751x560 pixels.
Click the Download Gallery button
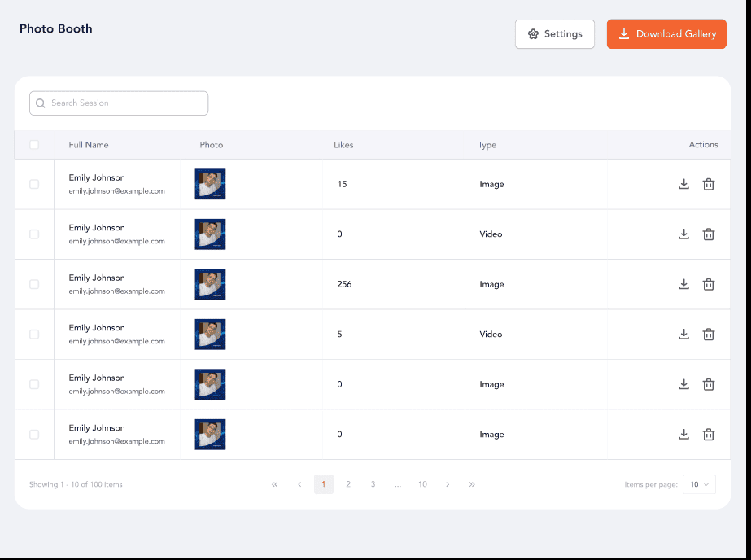666,34
